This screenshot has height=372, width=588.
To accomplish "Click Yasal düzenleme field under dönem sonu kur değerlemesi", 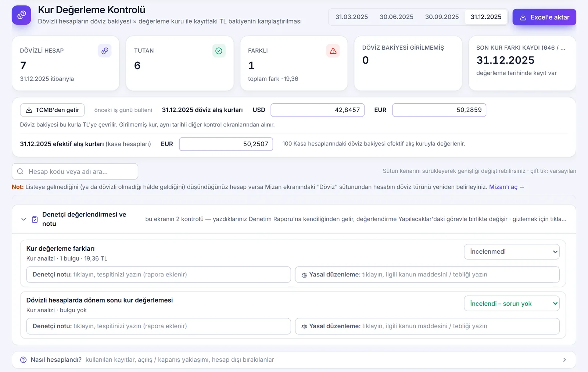I will tap(427, 326).
